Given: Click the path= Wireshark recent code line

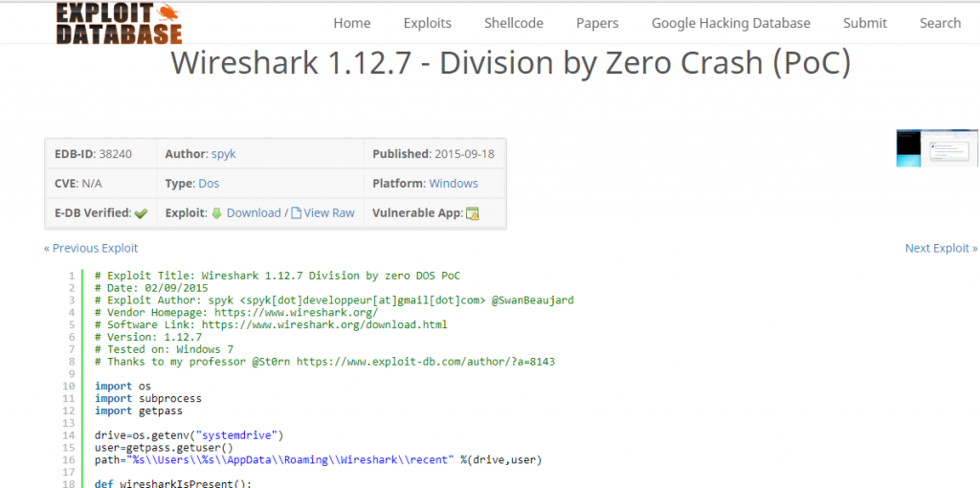Looking at the screenshot, I should [x=319, y=460].
